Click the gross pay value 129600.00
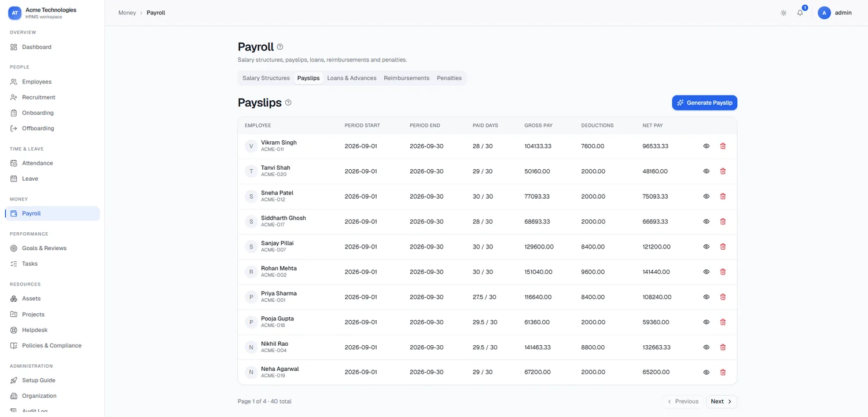 pyautogui.click(x=539, y=247)
